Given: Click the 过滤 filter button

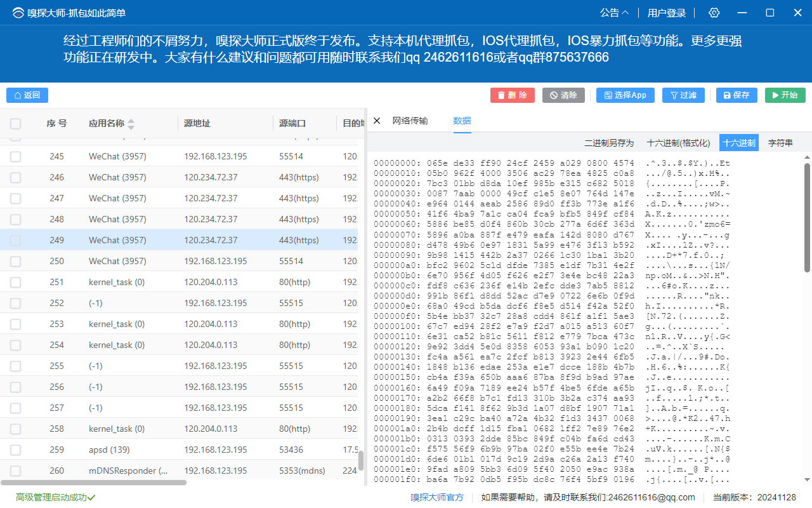Looking at the screenshot, I should [683, 95].
